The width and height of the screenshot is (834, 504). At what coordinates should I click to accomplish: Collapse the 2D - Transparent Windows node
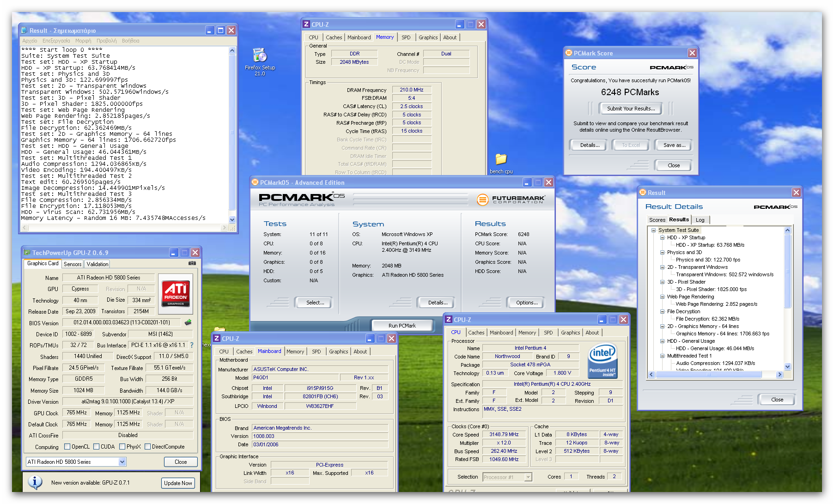(663, 267)
